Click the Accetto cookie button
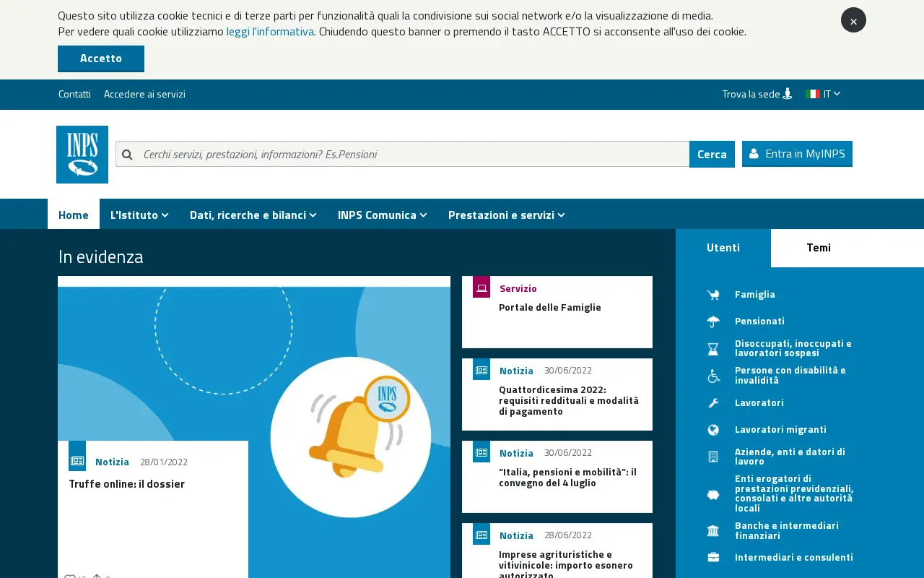Viewport: 924px width, 578px height. point(101,59)
